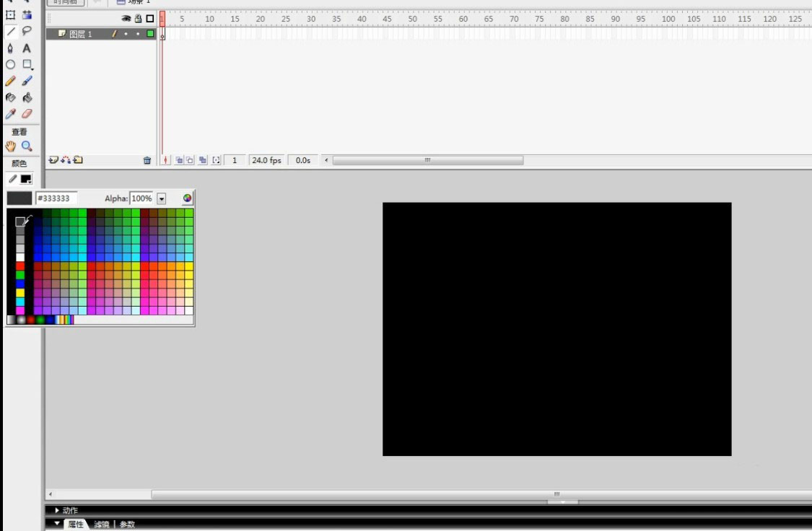Delete layer with trash icon

point(147,160)
